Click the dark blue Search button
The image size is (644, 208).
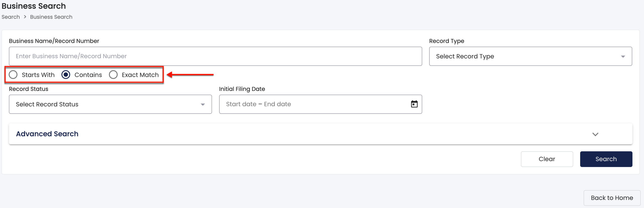(x=606, y=159)
